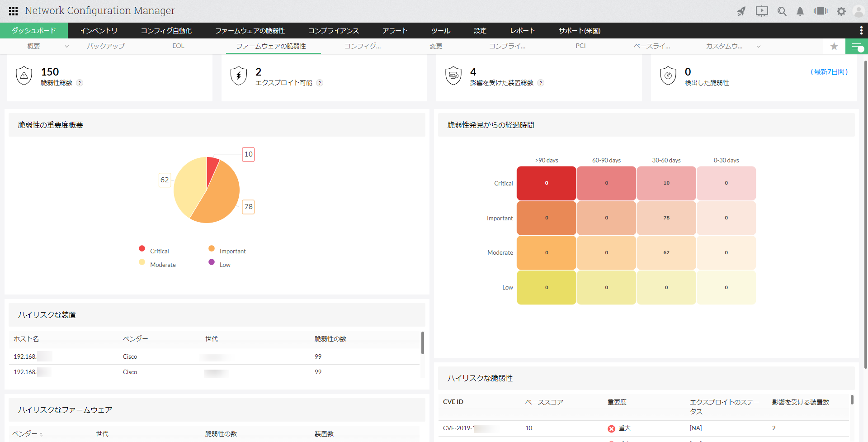Expand more dashboard tabs chevron
868x442 pixels.
coord(759,46)
